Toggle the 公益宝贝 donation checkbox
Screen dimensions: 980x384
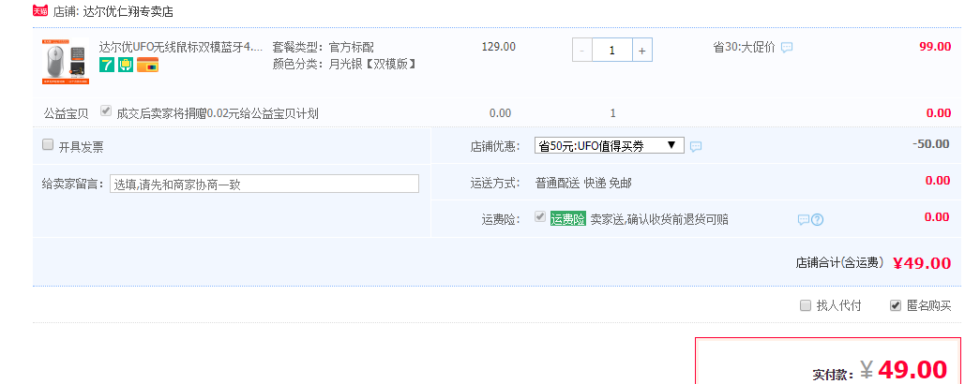106,111
